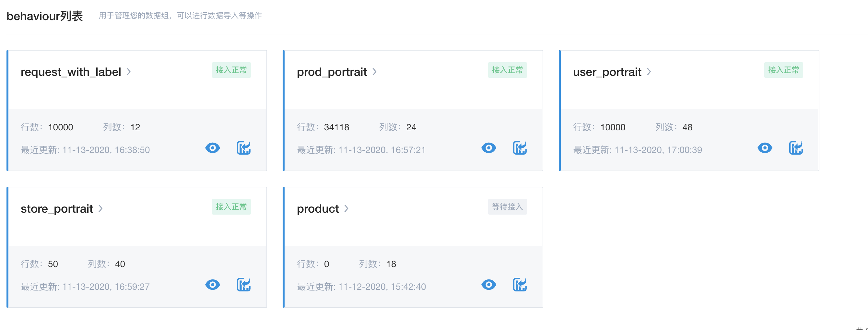Expand chevron next to user_portrait
Screen dimensions: 868x330
click(x=649, y=72)
